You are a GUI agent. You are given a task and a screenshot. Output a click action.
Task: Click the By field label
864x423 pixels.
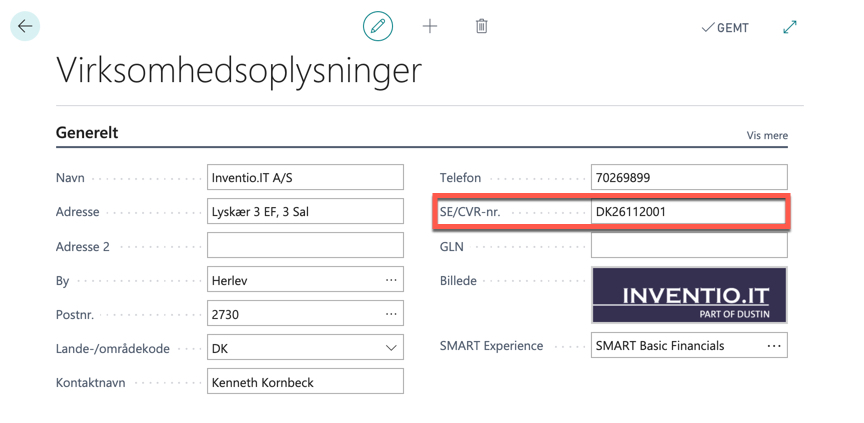pyautogui.click(x=62, y=281)
